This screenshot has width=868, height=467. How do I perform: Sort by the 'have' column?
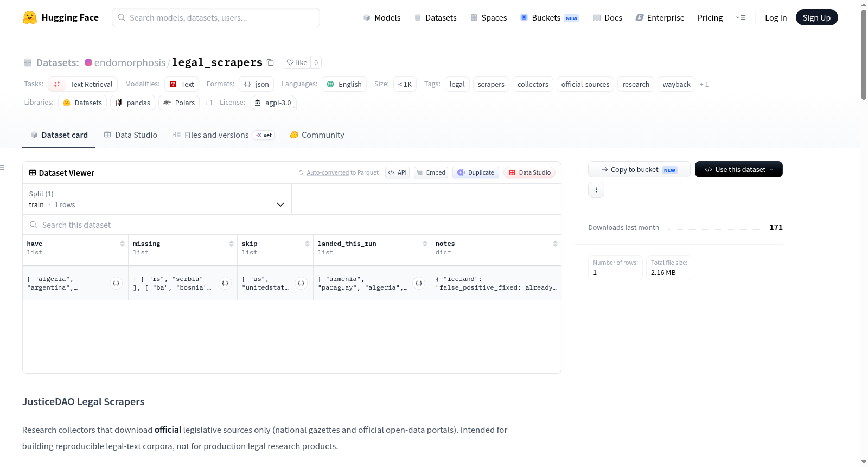pos(122,244)
